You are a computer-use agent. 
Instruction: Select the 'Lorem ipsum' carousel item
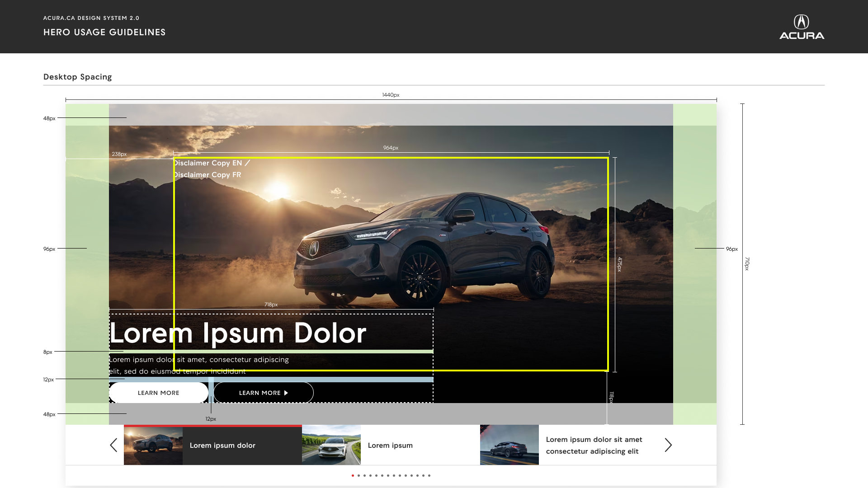click(391, 445)
